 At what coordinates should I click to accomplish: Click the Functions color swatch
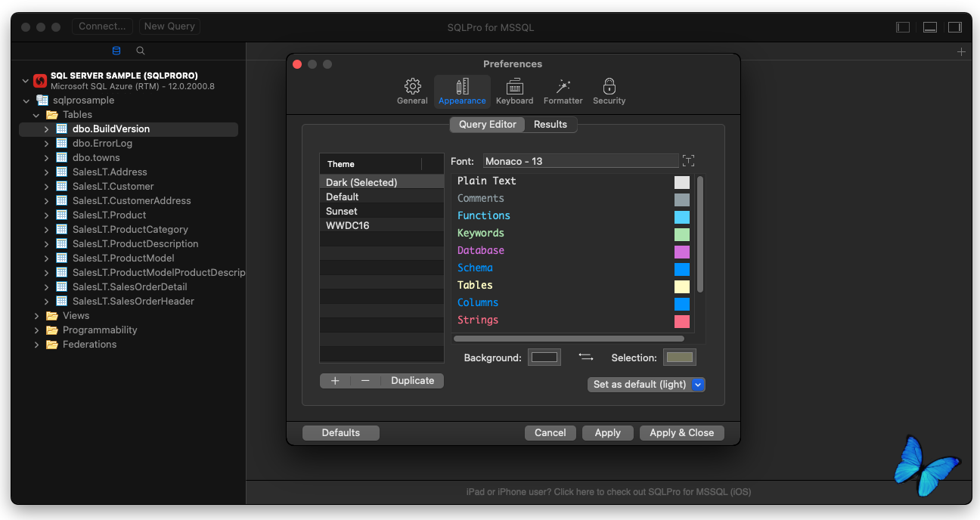682,217
